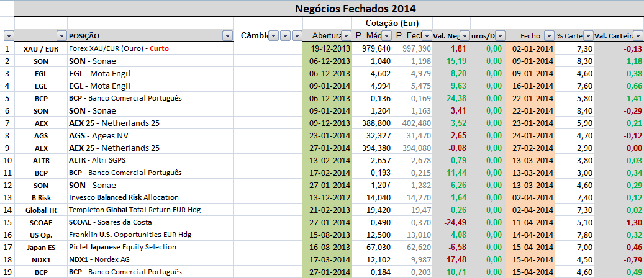Select the AGS ticker cell
The height and width of the screenshot is (278, 644).
pos(41,135)
